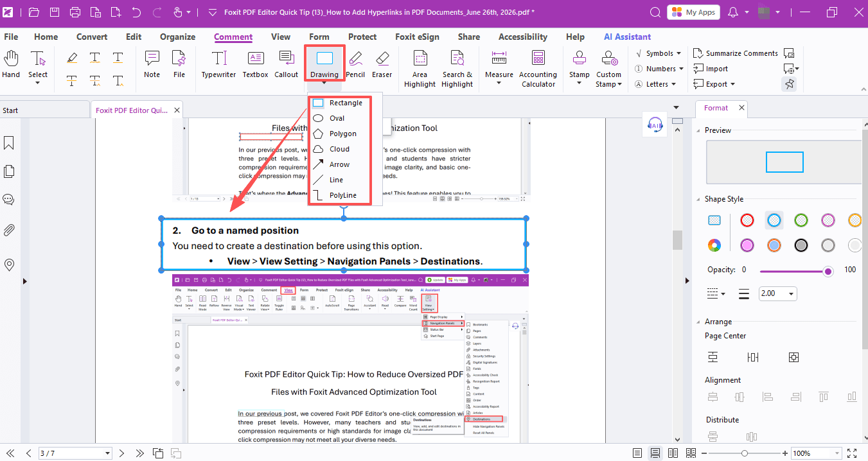Choose the Note comment tool

pos(152,65)
